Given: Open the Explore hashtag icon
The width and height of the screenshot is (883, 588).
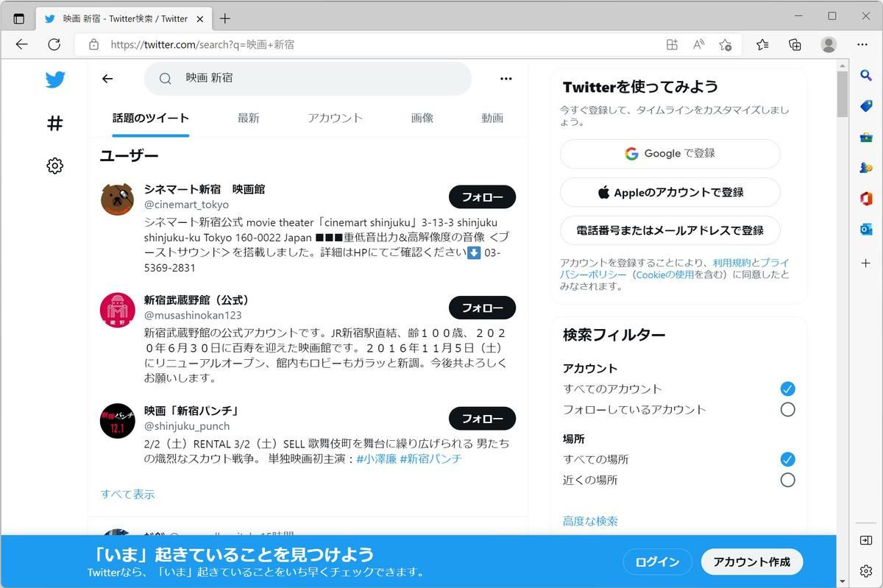Looking at the screenshot, I should pos(55,123).
